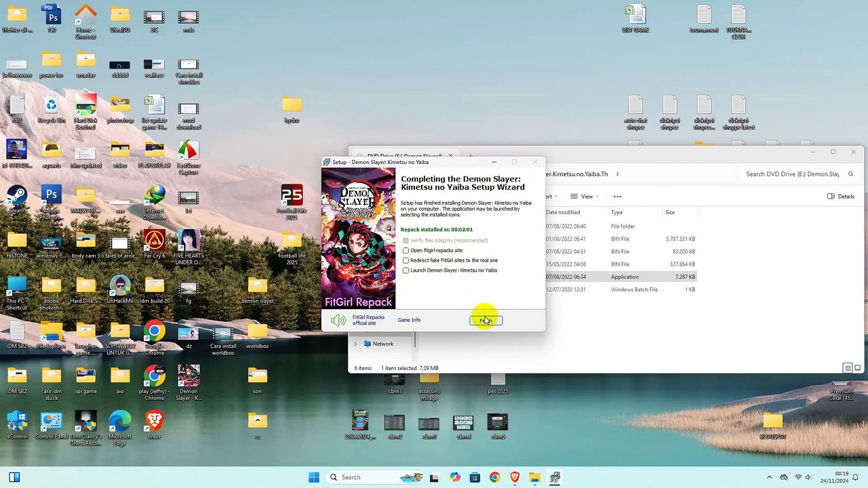
Task: Open the worldbox folder on desktop
Action: [x=258, y=335]
